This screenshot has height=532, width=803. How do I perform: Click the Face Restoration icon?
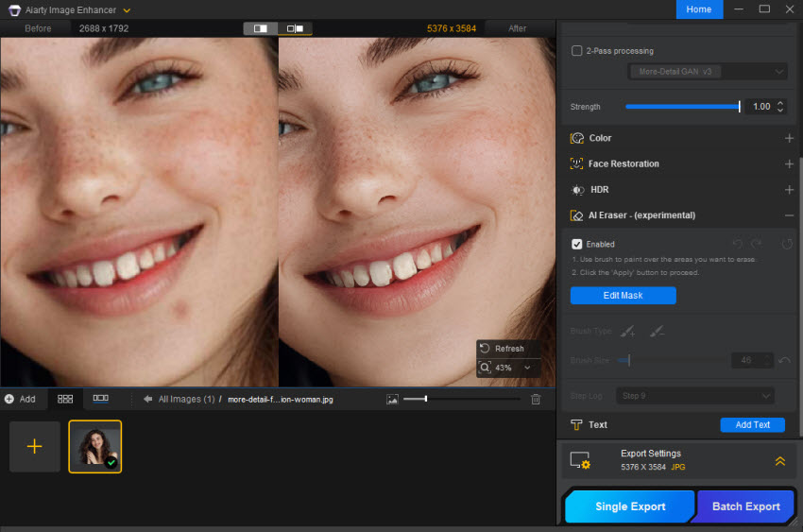[x=576, y=163]
